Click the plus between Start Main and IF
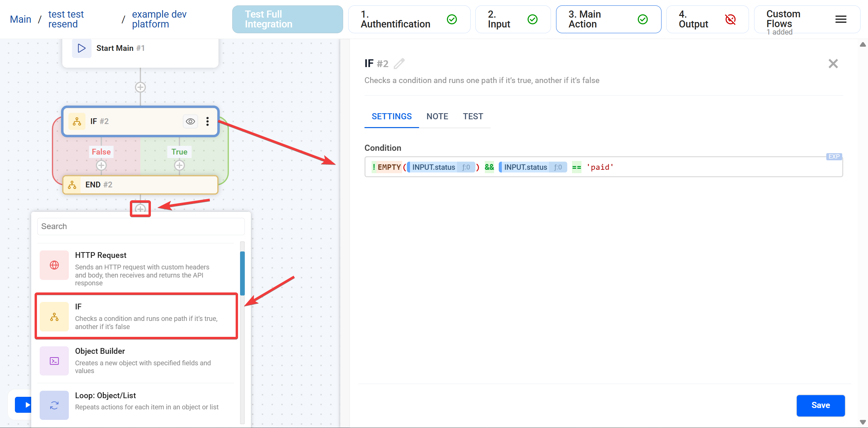The width and height of the screenshot is (868, 428). coord(140,87)
